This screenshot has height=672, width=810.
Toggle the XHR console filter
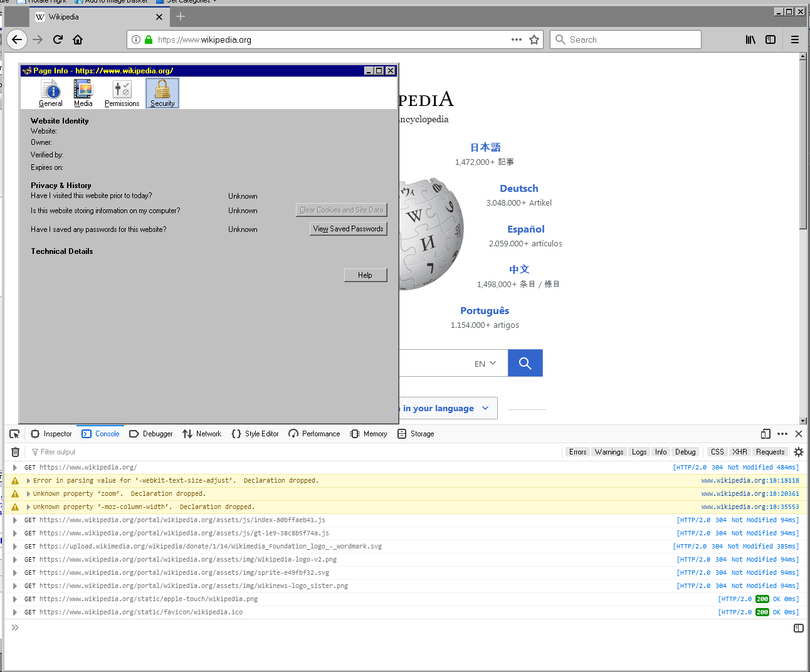pyautogui.click(x=740, y=452)
